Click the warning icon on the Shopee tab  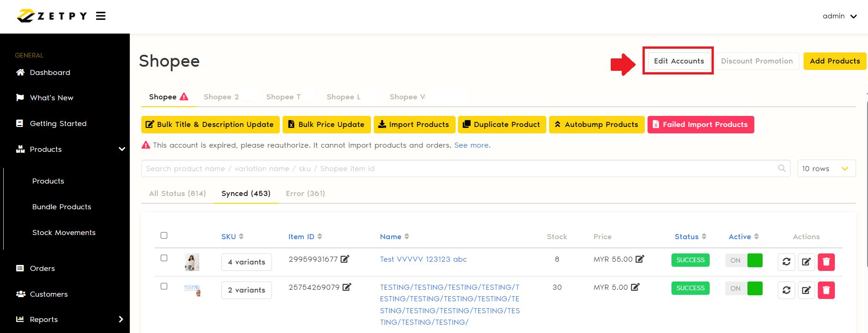(184, 97)
